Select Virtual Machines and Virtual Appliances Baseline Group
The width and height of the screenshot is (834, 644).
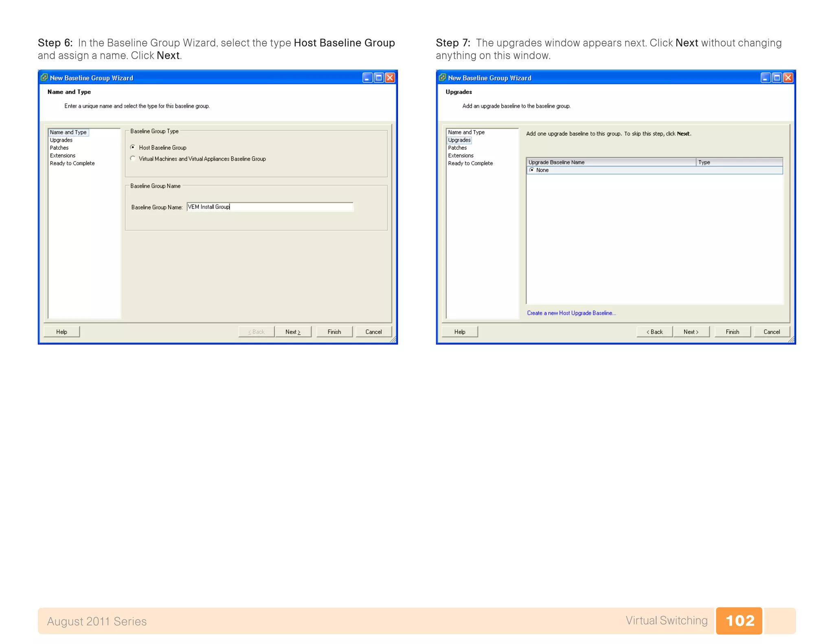(133, 159)
